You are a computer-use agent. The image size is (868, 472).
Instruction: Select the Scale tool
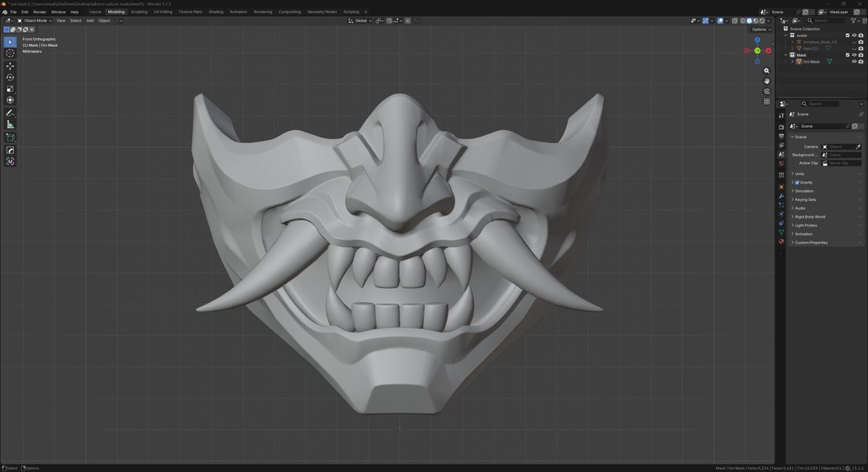point(10,89)
